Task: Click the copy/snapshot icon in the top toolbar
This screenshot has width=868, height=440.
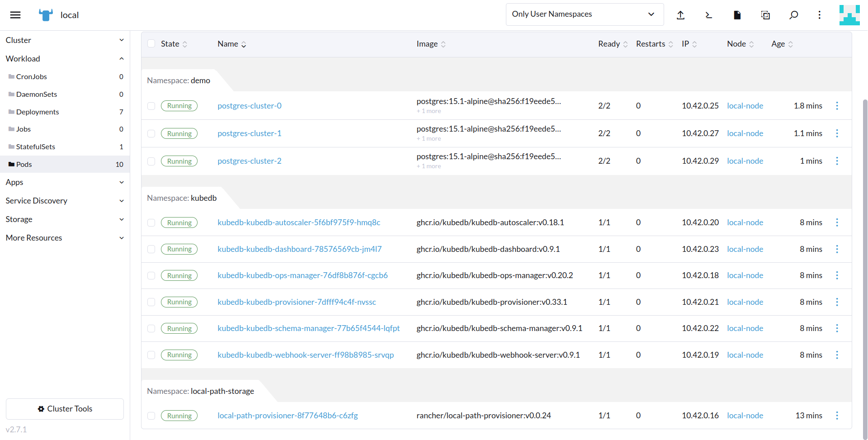Action: coord(765,15)
